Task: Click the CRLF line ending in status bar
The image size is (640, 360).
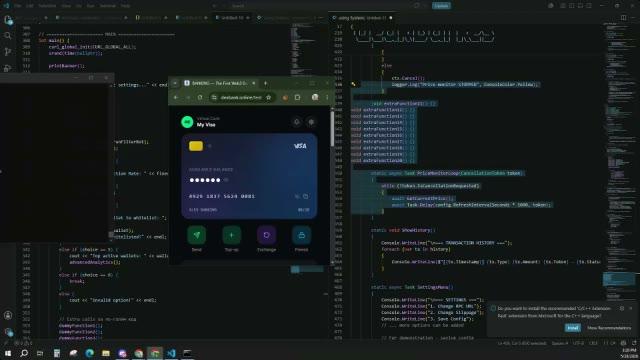Action: [x=593, y=343]
